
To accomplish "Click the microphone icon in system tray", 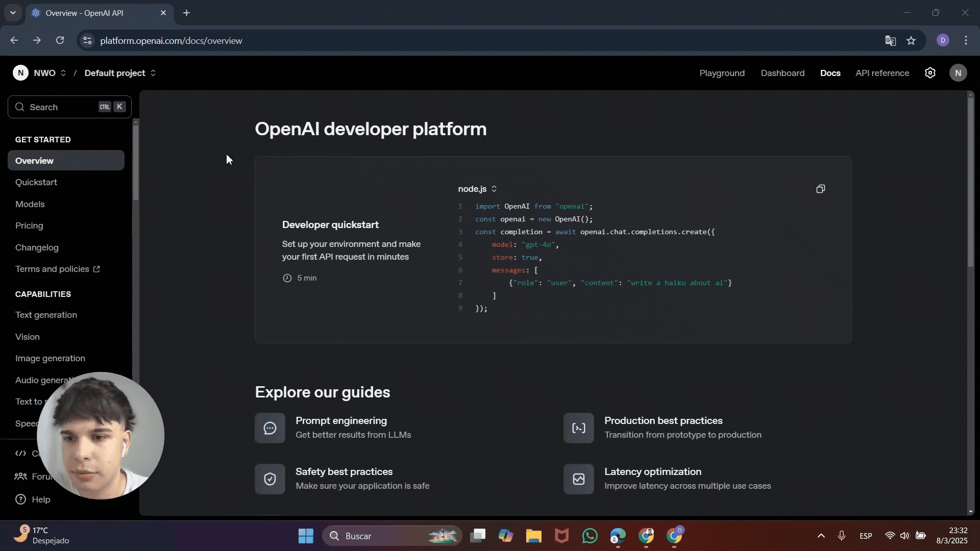I will pyautogui.click(x=841, y=536).
